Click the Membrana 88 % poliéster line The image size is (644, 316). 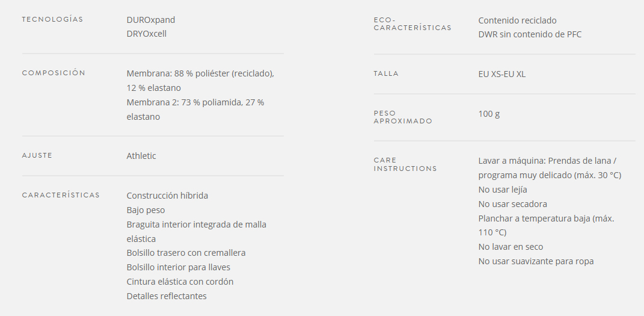pyautogui.click(x=200, y=81)
